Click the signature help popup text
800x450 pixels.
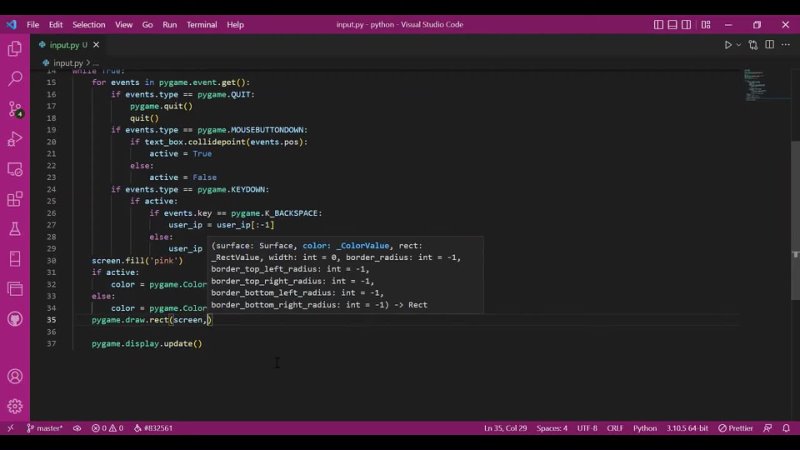click(345, 275)
